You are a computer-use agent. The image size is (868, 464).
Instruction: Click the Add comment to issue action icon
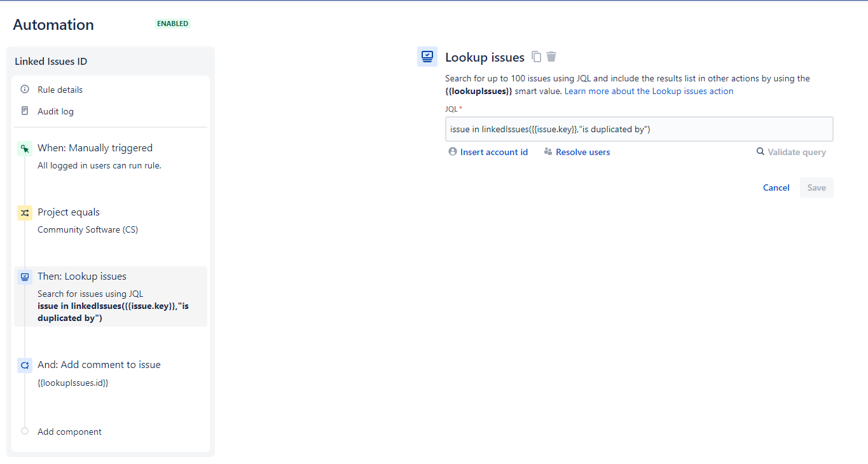point(24,365)
